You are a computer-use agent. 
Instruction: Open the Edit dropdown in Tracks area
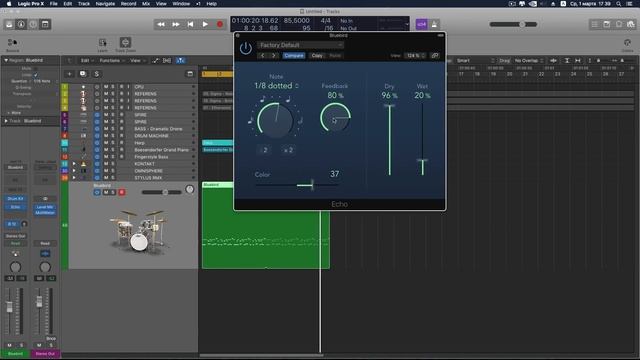point(87,60)
